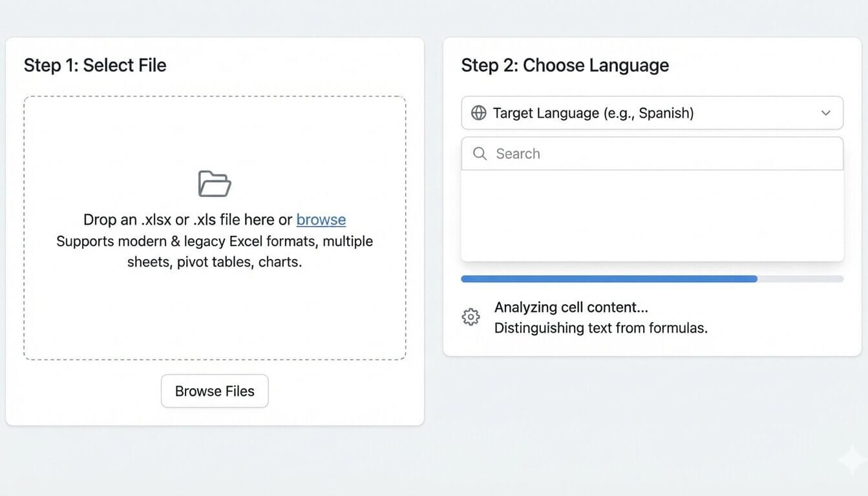
Task: Click the Drop an .xlsx or .xls file text
Action: tap(189, 220)
